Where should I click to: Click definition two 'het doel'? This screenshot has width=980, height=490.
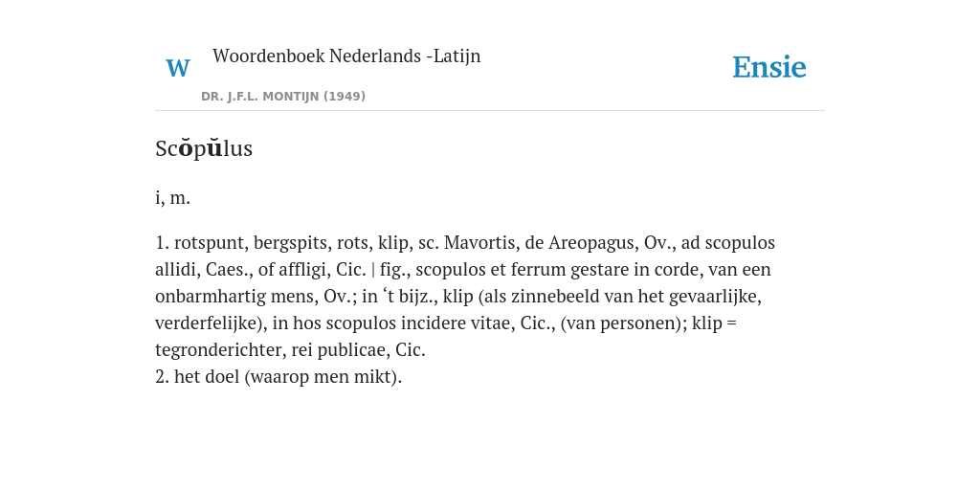point(207,377)
